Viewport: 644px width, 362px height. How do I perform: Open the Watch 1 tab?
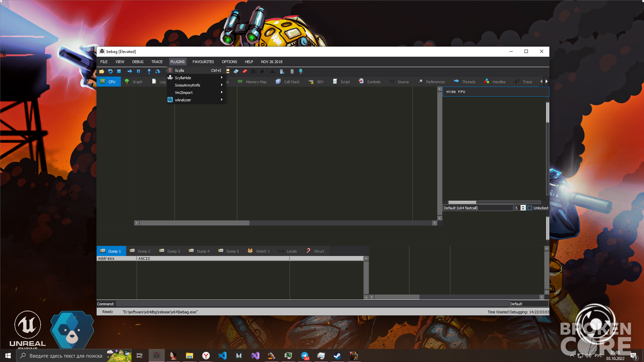(259, 251)
